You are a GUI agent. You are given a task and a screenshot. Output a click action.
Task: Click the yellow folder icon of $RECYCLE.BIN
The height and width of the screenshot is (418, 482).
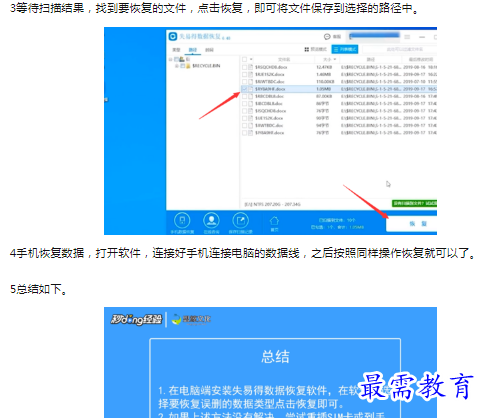tap(188, 66)
